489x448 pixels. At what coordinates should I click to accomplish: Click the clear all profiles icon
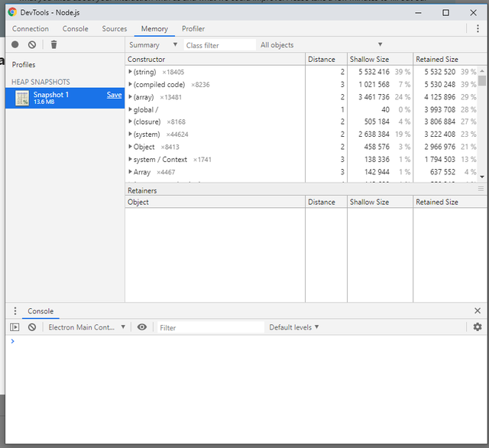pos(32,45)
